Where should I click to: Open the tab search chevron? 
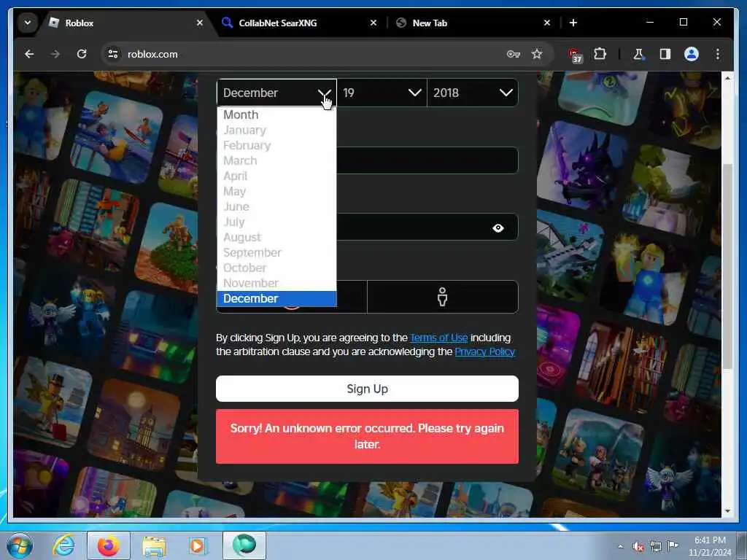28,23
